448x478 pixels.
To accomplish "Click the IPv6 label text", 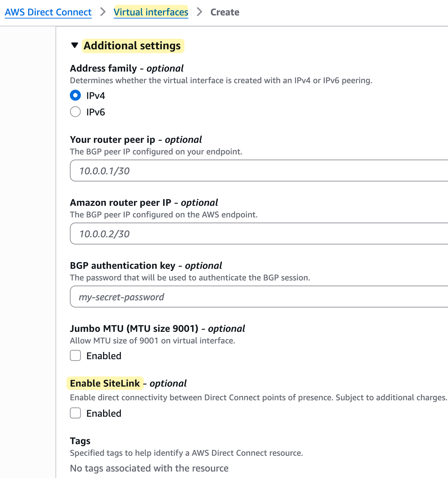I will tap(96, 112).
